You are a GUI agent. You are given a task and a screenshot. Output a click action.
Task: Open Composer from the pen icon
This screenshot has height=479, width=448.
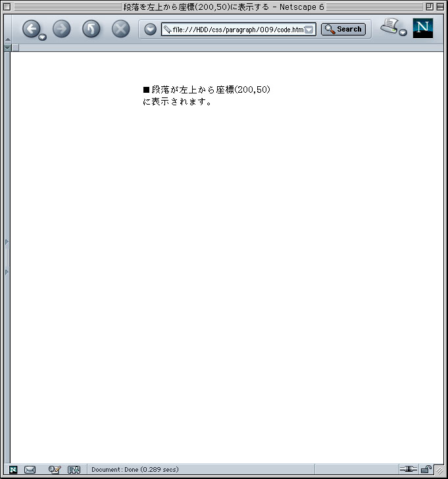coord(55,470)
